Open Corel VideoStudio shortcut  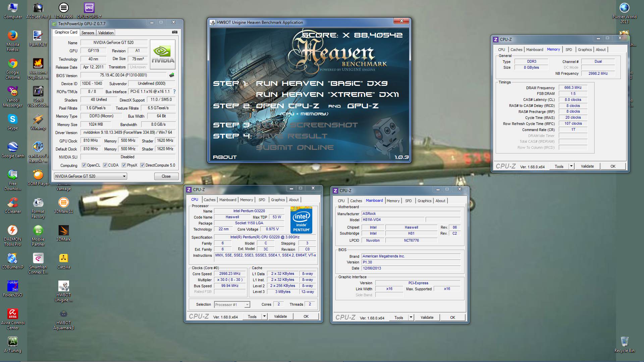click(38, 96)
